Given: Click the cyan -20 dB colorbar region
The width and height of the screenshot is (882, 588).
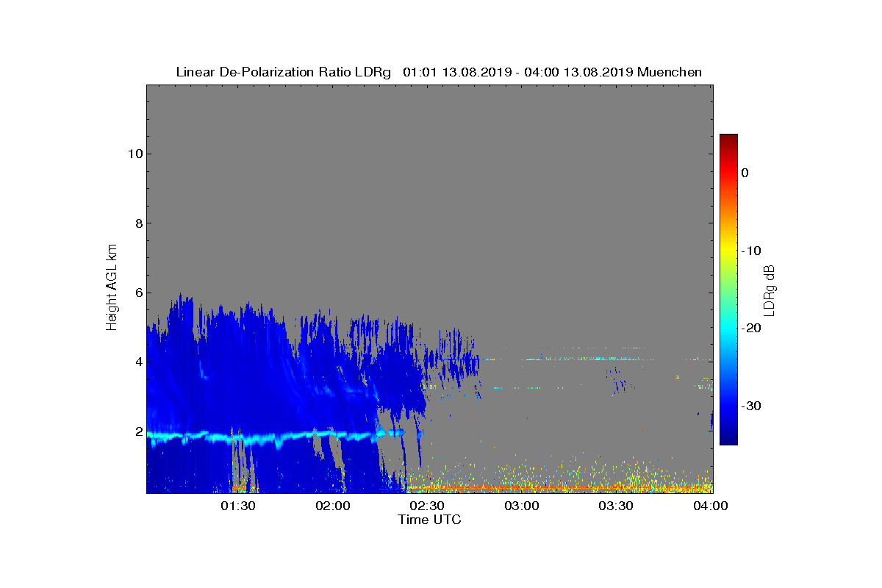Looking at the screenshot, I should coord(728,328).
